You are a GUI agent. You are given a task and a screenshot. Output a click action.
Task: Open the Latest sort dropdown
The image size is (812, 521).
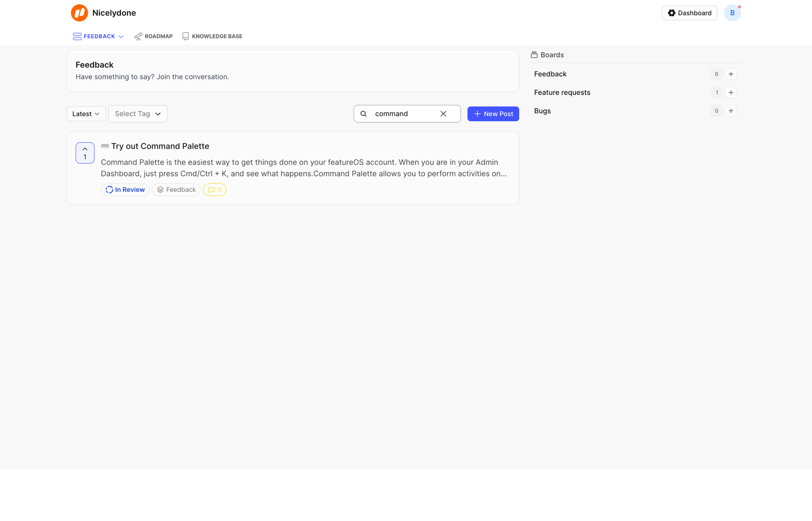coord(86,114)
